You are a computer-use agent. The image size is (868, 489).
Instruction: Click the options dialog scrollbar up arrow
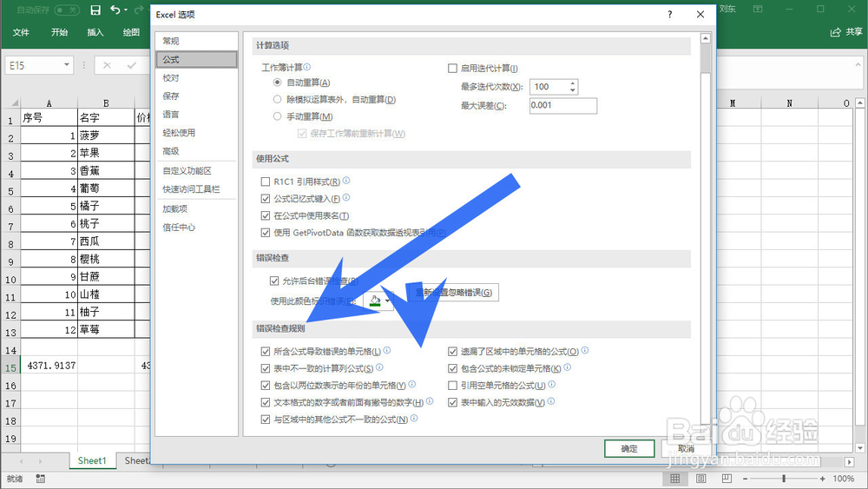[x=705, y=38]
